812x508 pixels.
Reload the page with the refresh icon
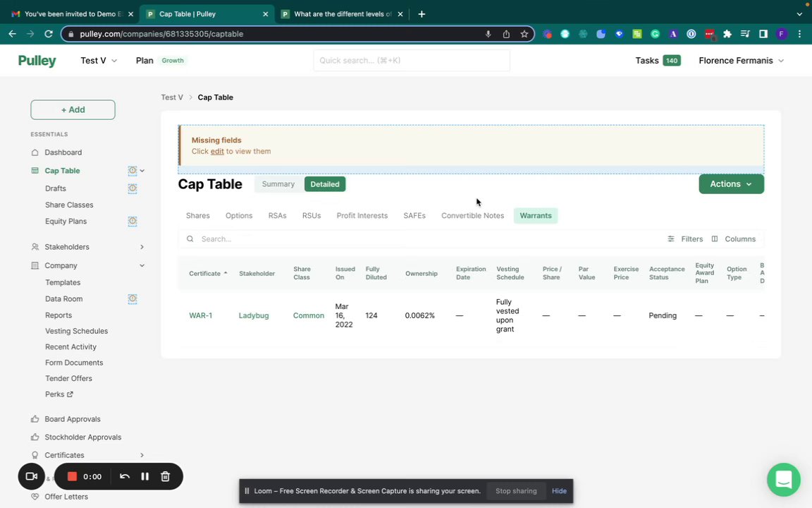click(x=49, y=34)
